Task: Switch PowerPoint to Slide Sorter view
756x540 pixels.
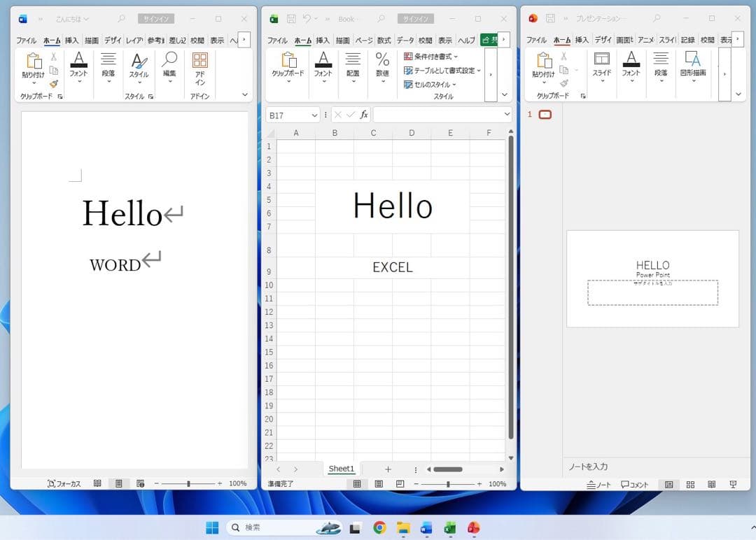Action: coord(690,485)
